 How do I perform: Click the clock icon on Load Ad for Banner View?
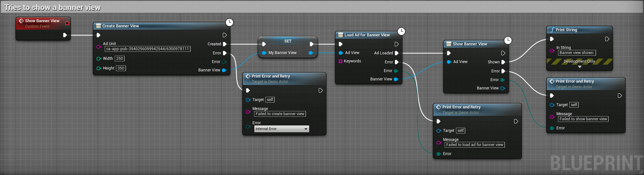(401, 31)
